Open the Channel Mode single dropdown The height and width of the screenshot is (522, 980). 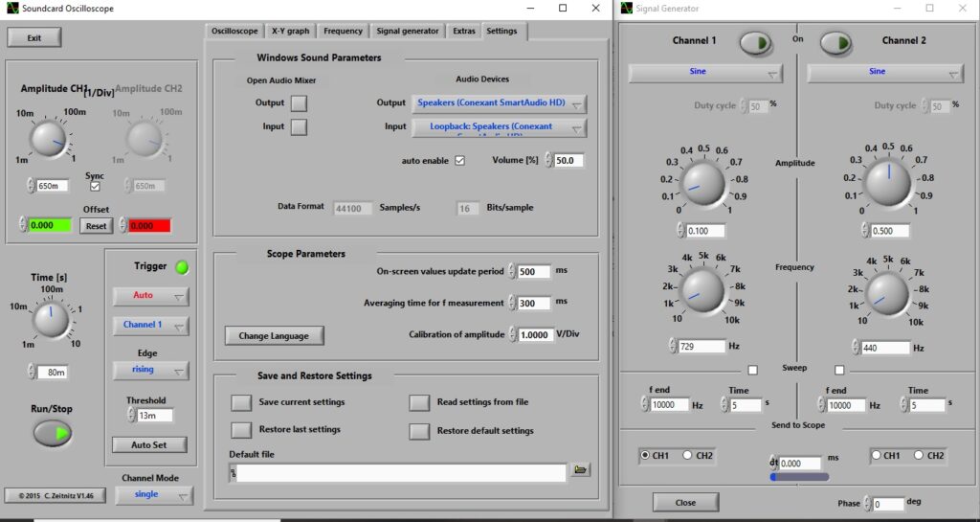click(155, 495)
